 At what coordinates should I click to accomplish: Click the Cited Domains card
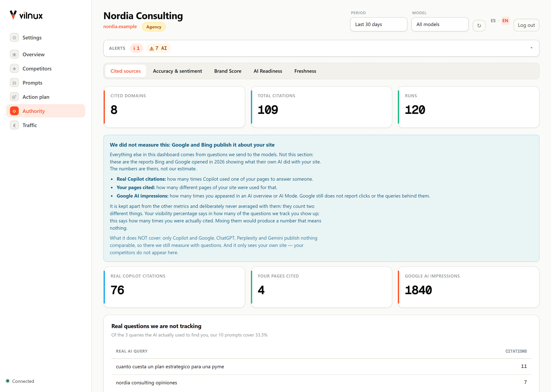174,107
